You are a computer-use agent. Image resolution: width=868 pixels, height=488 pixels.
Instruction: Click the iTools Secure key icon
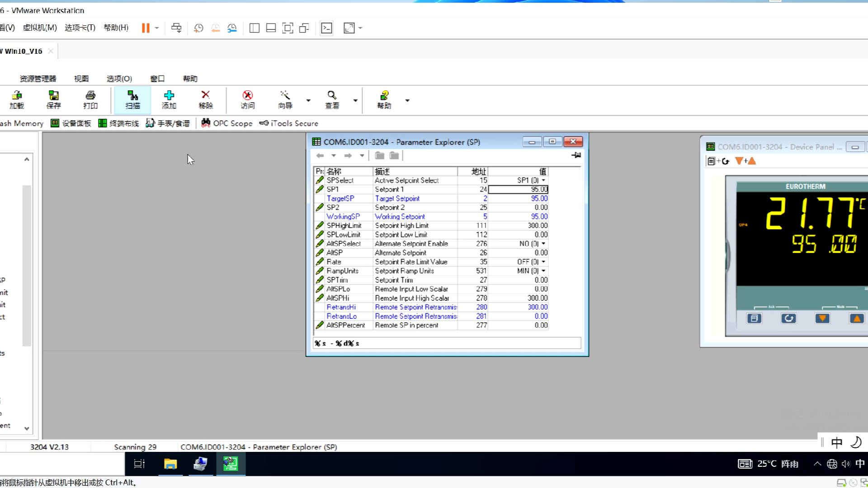coord(264,123)
